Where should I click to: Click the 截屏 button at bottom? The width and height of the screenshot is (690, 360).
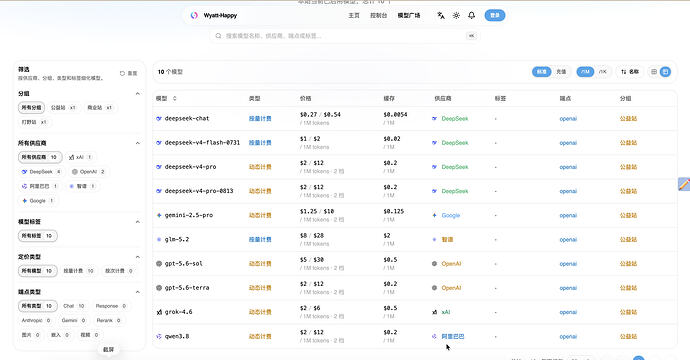108,349
